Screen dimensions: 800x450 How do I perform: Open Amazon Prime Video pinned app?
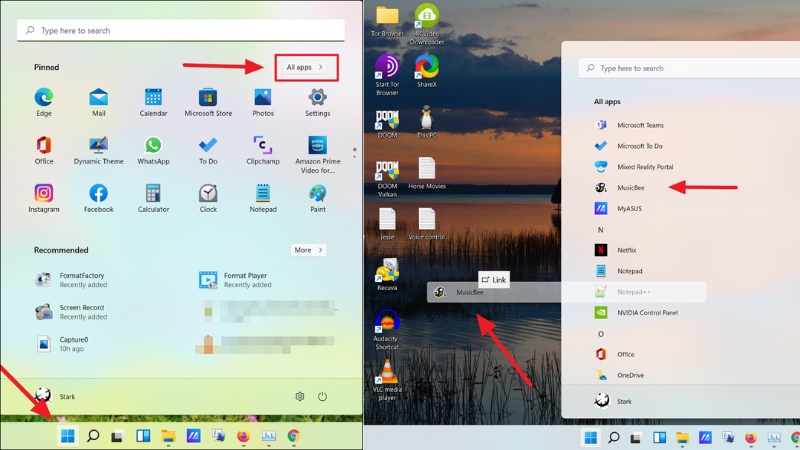pos(317,155)
